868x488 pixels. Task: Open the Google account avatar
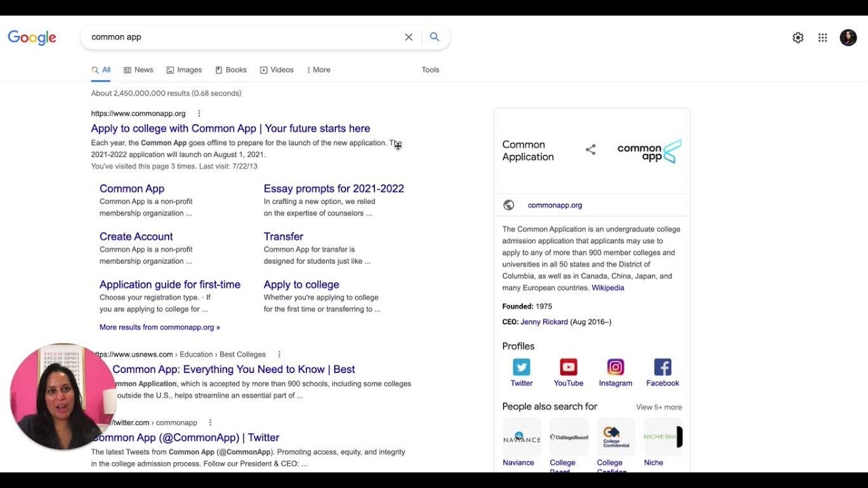coord(848,38)
